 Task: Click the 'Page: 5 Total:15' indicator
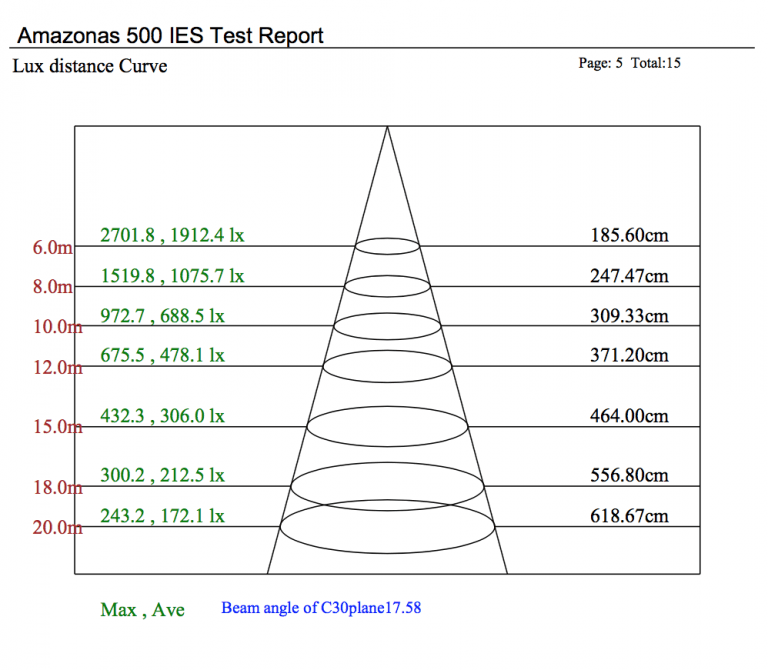(629, 63)
